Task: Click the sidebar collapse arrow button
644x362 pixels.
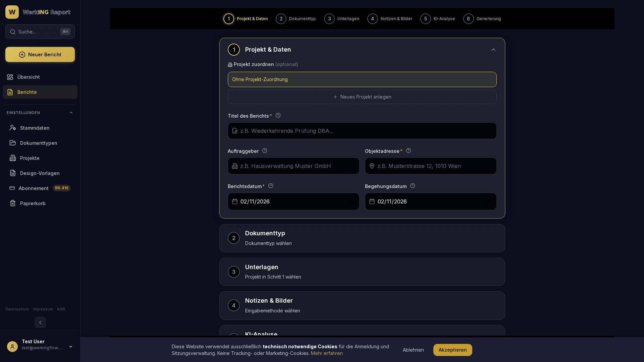Action: coord(40,322)
